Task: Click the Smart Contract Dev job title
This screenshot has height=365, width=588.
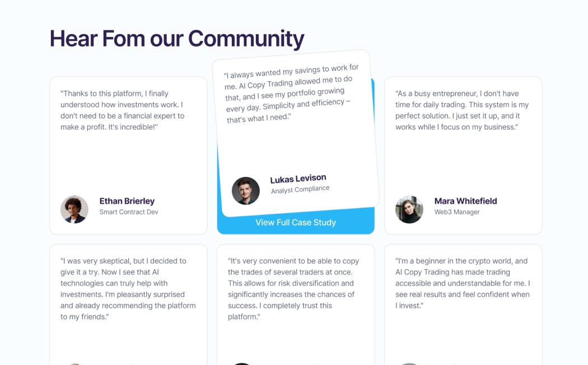Action: [128, 212]
